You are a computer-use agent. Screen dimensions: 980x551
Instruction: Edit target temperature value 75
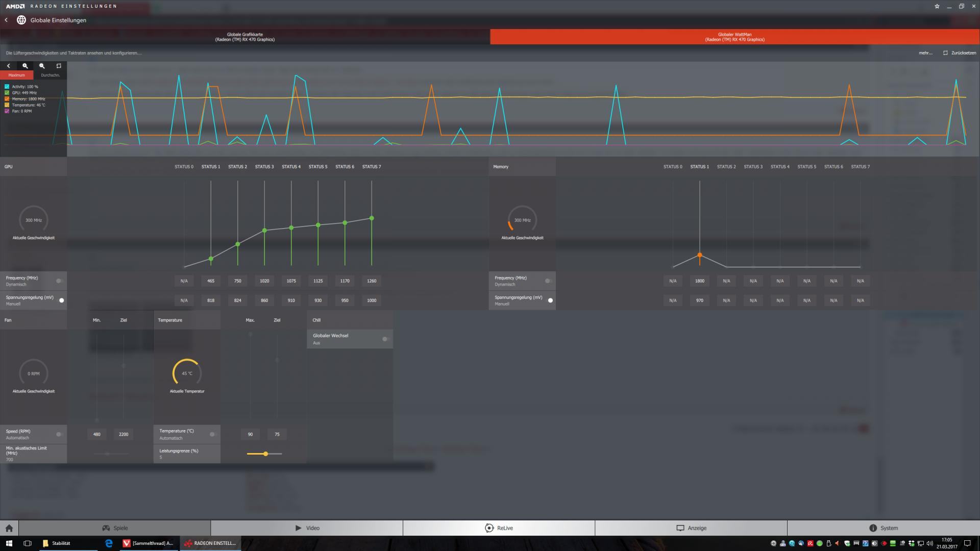tap(277, 434)
